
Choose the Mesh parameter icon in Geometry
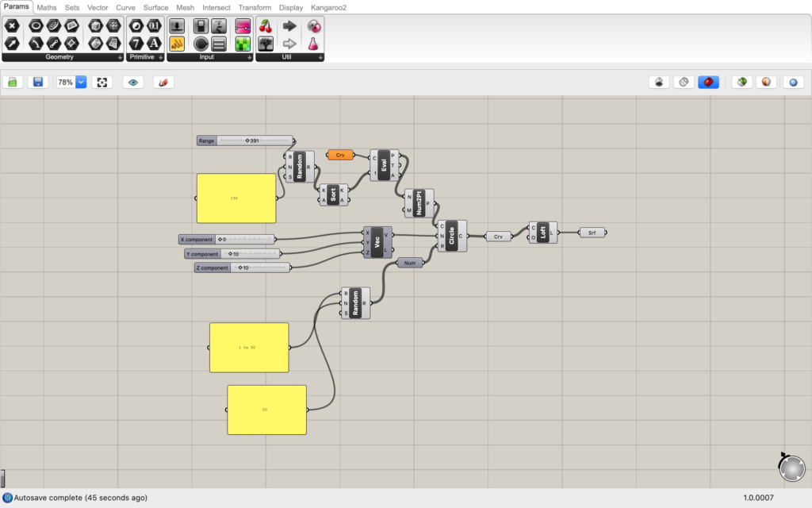[x=113, y=26]
